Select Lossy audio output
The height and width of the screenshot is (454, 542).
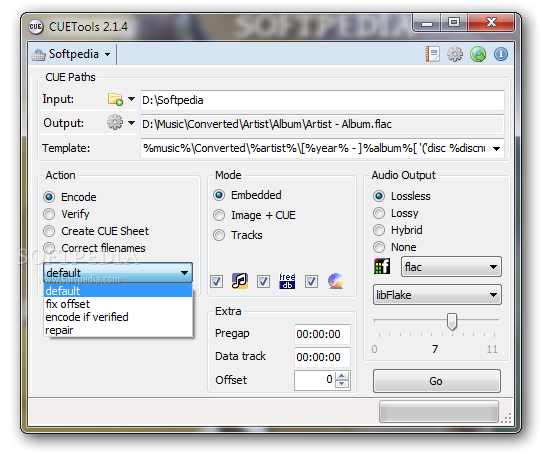tap(396, 213)
